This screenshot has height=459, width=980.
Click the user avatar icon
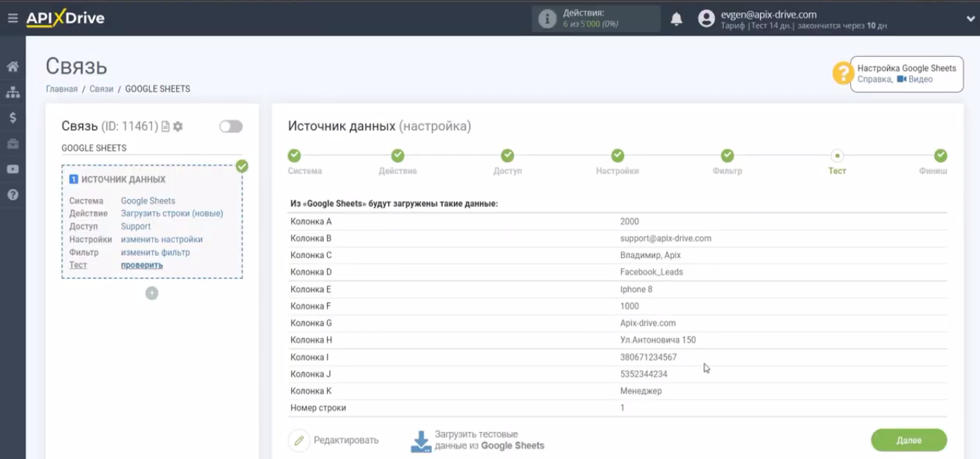(706, 19)
